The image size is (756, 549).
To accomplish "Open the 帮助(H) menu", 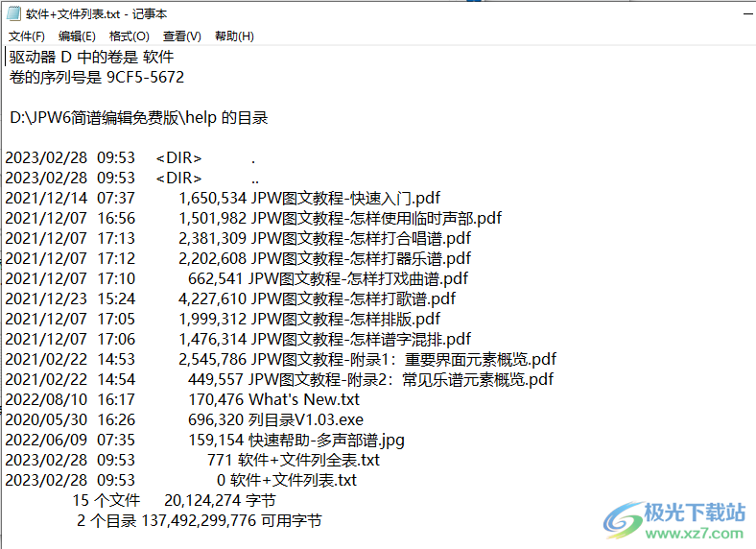I will [x=234, y=36].
